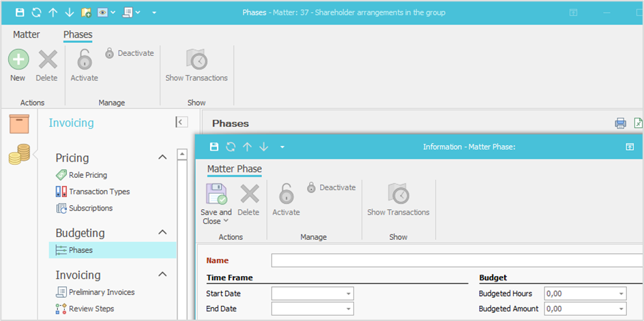Collapse the Budgeting section
The width and height of the screenshot is (644, 321).
[x=162, y=232]
